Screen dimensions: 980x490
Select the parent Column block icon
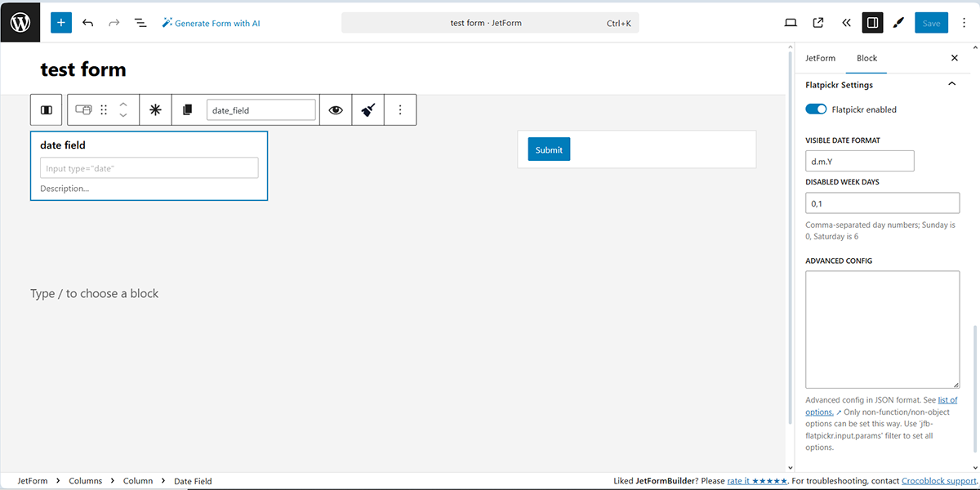pos(47,109)
